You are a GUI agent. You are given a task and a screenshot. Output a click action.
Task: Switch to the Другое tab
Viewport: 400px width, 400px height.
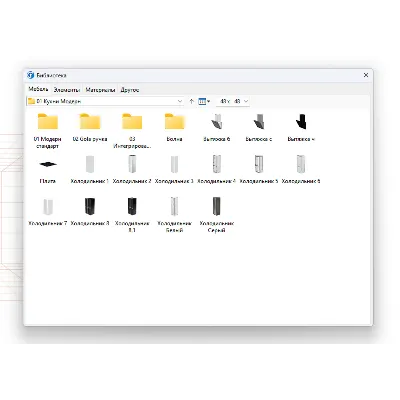click(130, 90)
